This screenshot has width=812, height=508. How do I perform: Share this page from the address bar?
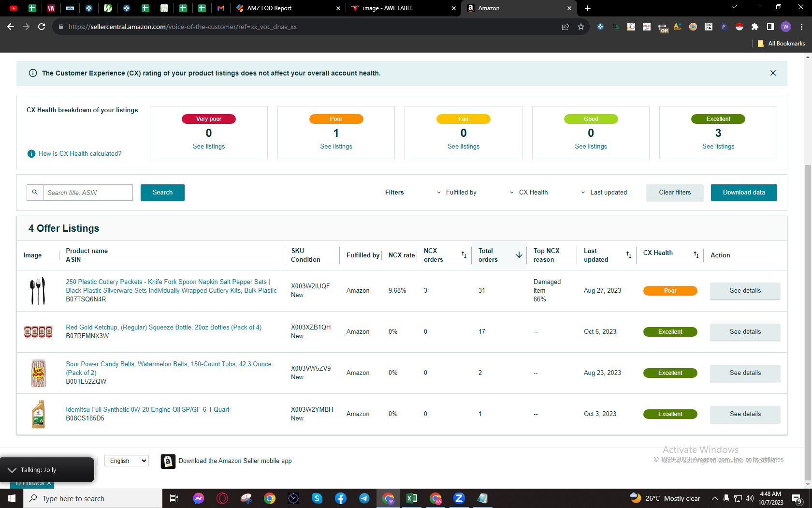point(565,27)
